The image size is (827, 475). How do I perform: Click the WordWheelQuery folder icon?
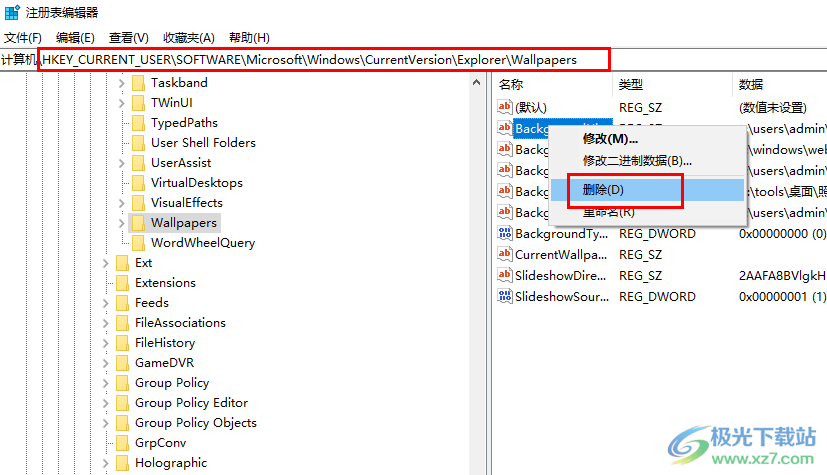pos(138,243)
